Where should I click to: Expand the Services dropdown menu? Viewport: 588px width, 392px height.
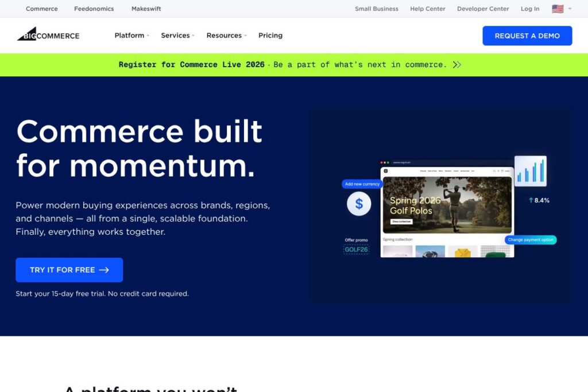click(177, 36)
